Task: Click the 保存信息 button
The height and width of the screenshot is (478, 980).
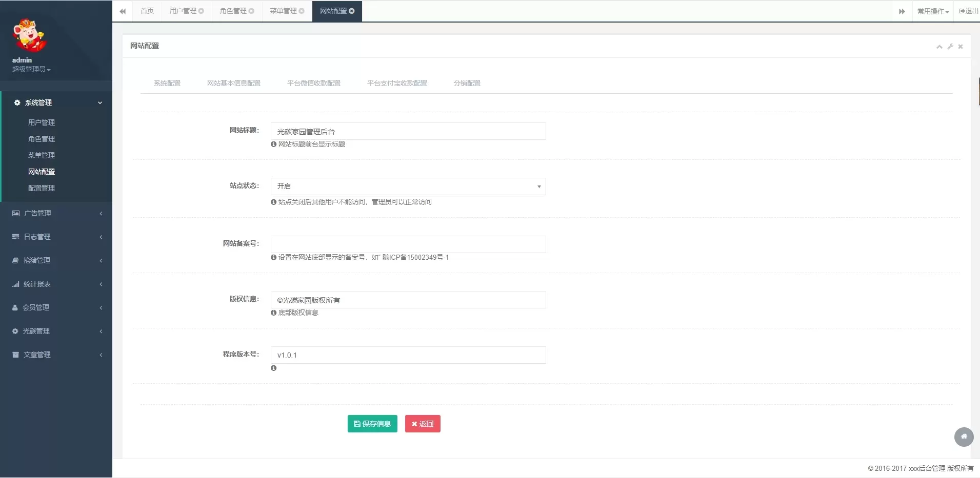Action: [x=372, y=424]
